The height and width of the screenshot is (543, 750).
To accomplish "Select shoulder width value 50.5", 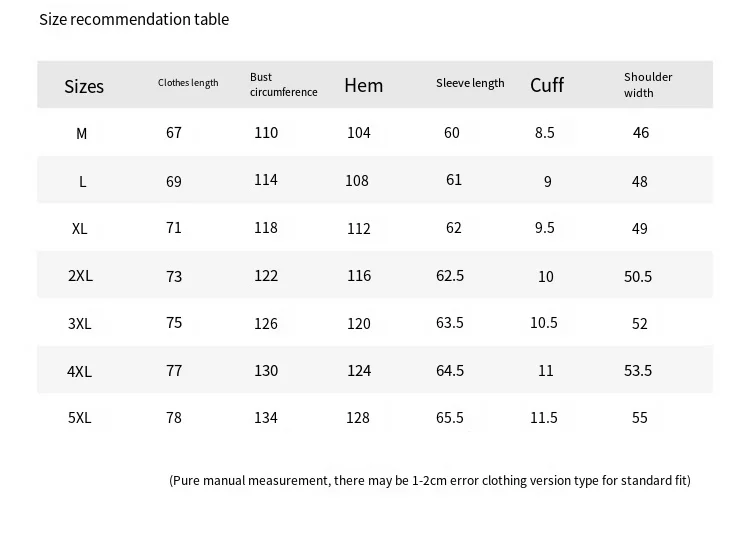I will coord(638,276).
